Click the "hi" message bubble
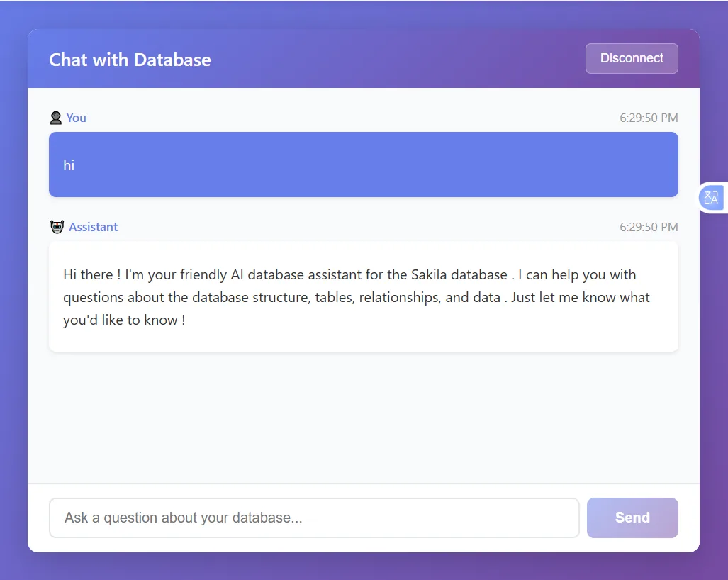The height and width of the screenshot is (580, 728). [364, 164]
